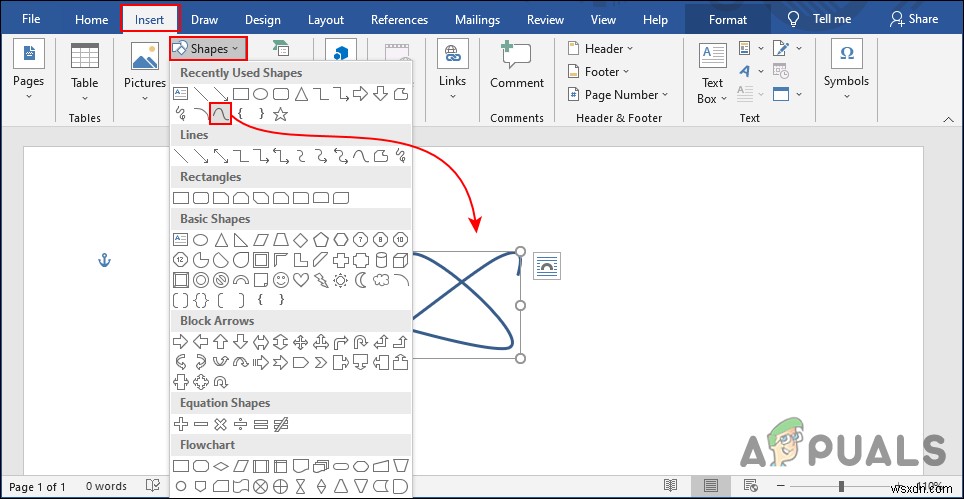Insert the Lightning Bolt shape
Image resolution: width=964 pixels, height=499 pixels.
coord(320,280)
